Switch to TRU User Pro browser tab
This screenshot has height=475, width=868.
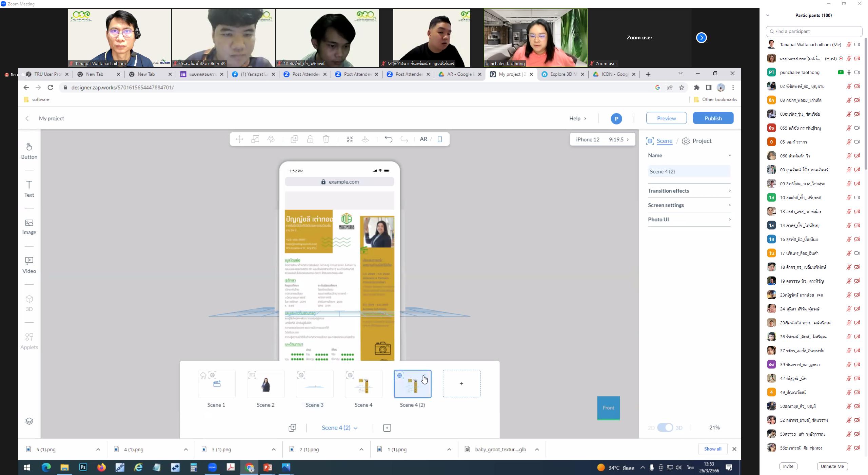47,74
